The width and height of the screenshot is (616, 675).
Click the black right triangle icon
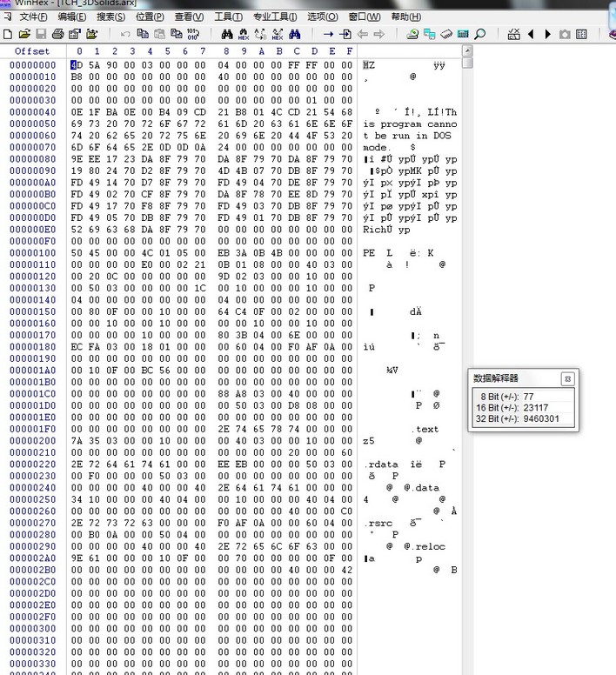(x=547, y=34)
